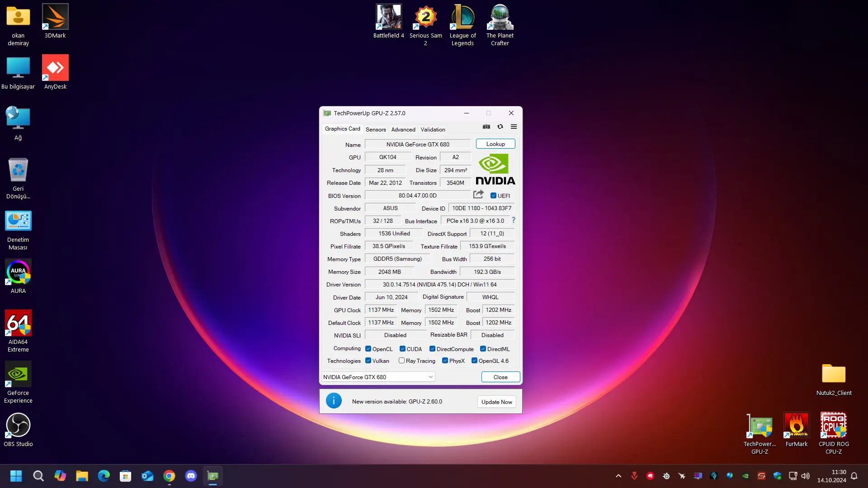Click the Memory Size 2048 MB field
868x488 pixels.
coord(389,272)
